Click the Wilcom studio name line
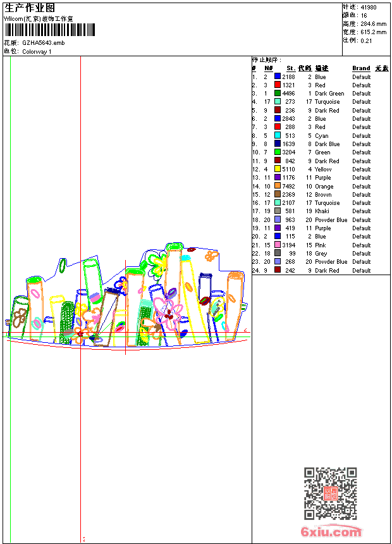 point(38,19)
